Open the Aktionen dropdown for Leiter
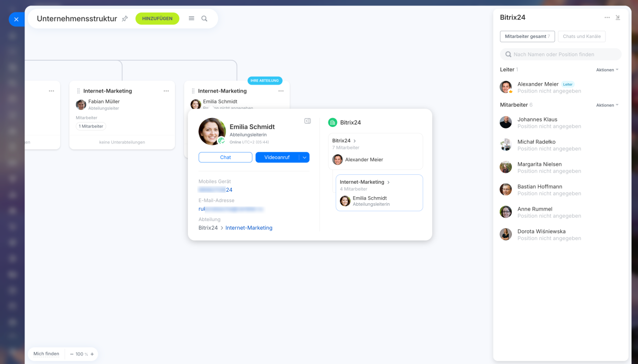 pyautogui.click(x=607, y=70)
